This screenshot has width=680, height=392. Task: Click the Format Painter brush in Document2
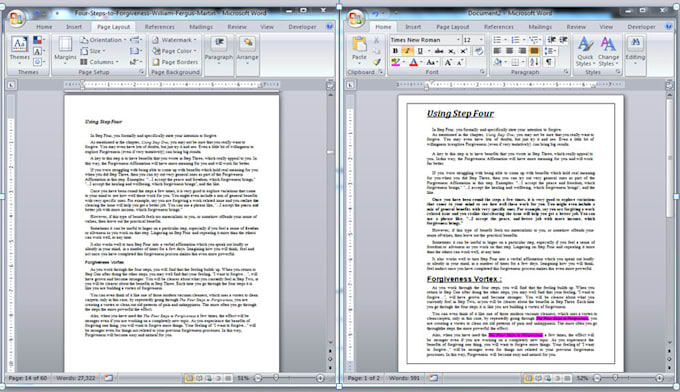pos(376,62)
